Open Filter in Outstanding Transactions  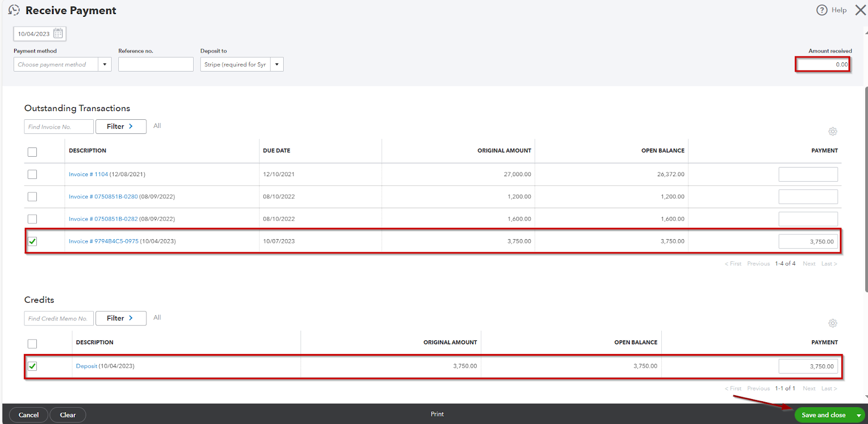click(120, 126)
